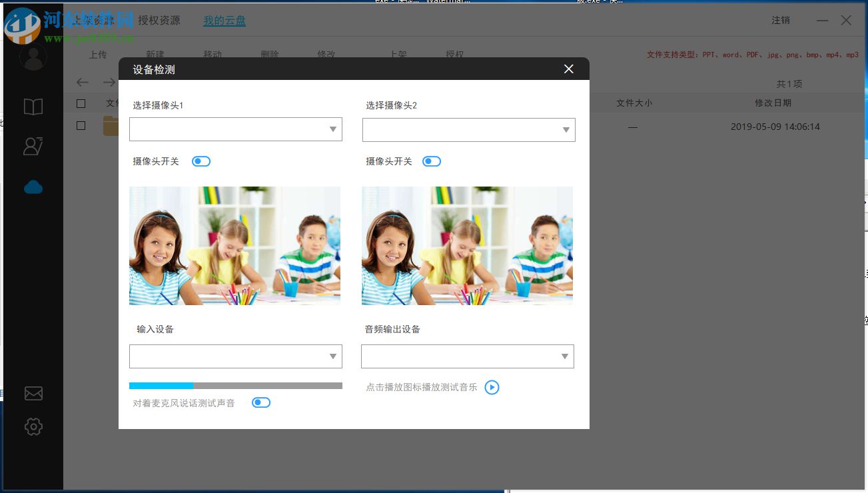Go forward with the right arrow
This screenshot has width=868, height=493.
[x=109, y=82]
